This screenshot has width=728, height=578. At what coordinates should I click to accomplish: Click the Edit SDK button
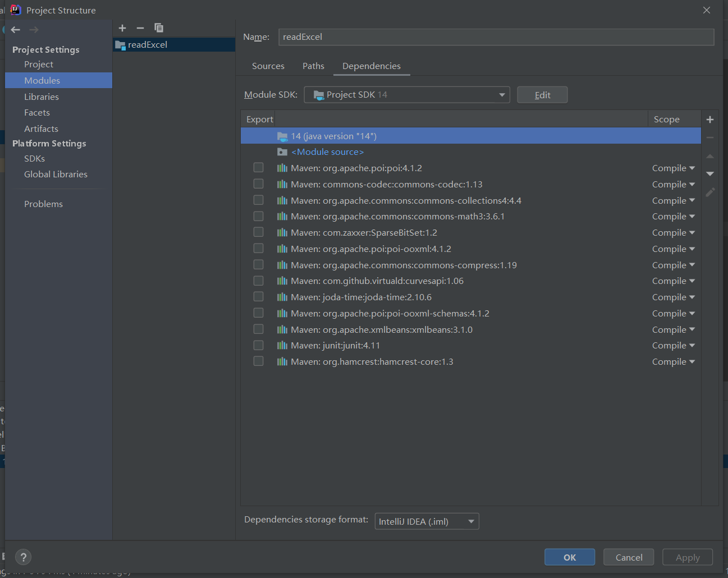542,95
